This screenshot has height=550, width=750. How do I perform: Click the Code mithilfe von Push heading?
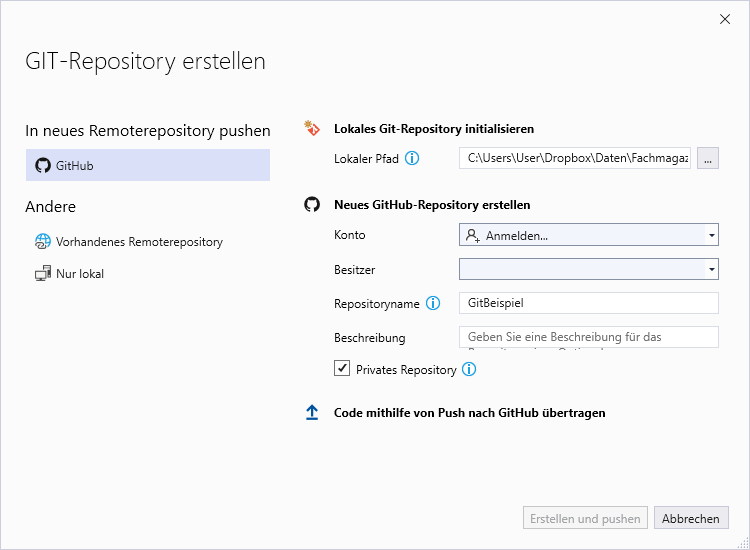pyautogui.click(x=470, y=413)
